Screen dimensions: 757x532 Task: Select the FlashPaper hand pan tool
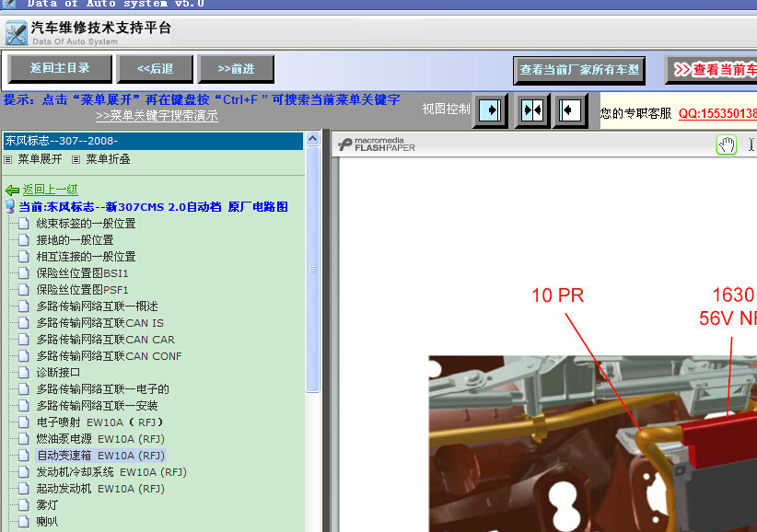(727, 145)
